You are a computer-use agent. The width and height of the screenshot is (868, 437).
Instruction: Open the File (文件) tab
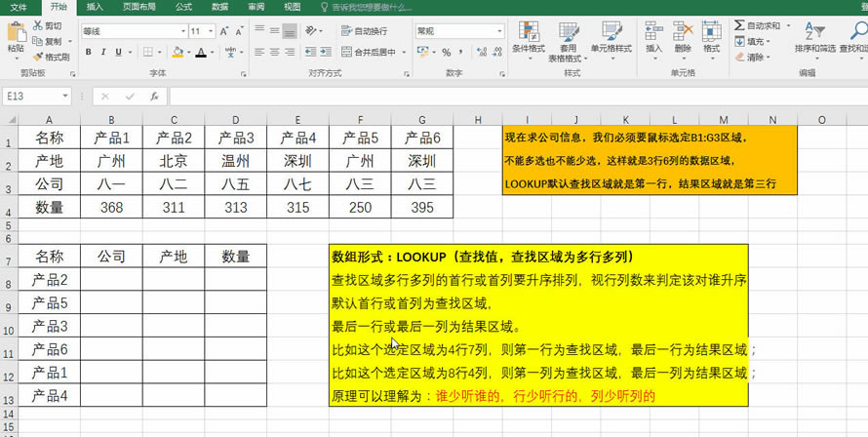pos(19,7)
